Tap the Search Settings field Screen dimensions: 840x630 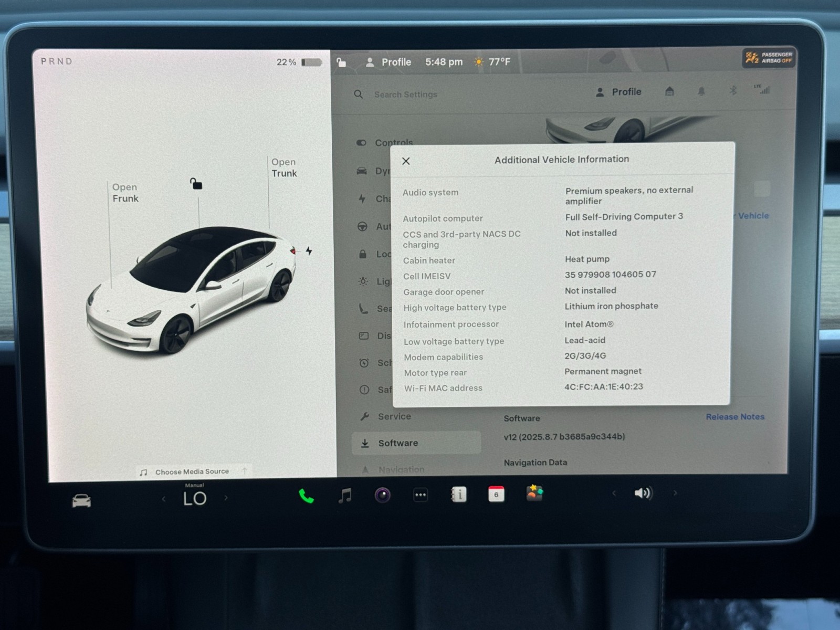coord(405,94)
